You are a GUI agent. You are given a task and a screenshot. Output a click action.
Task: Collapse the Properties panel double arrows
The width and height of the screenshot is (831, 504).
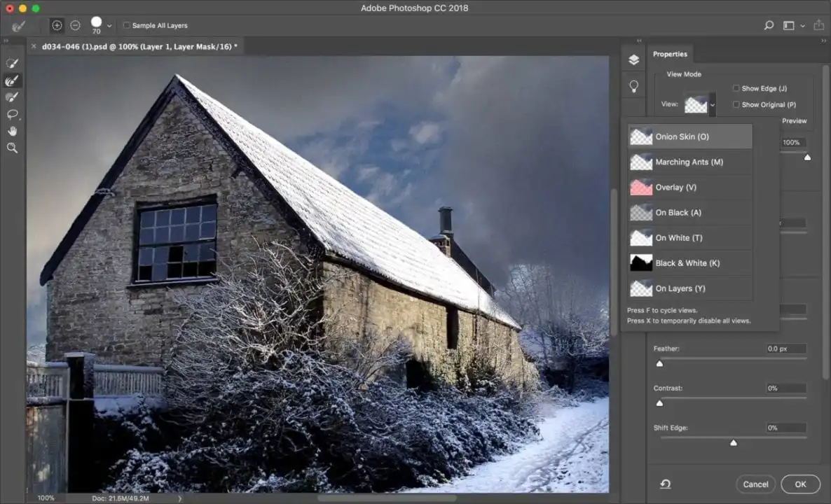point(823,41)
